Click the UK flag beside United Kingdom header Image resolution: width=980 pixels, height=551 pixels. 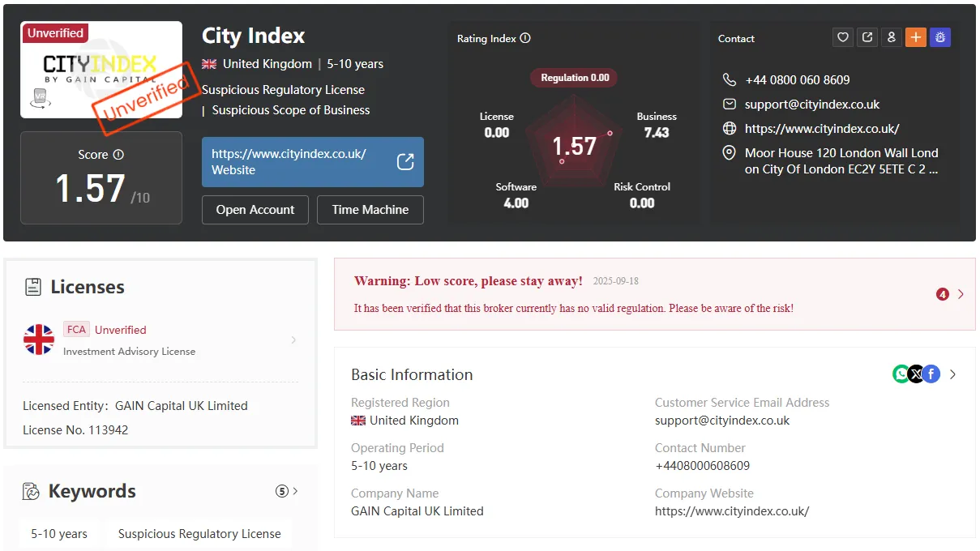tap(209, 64)
